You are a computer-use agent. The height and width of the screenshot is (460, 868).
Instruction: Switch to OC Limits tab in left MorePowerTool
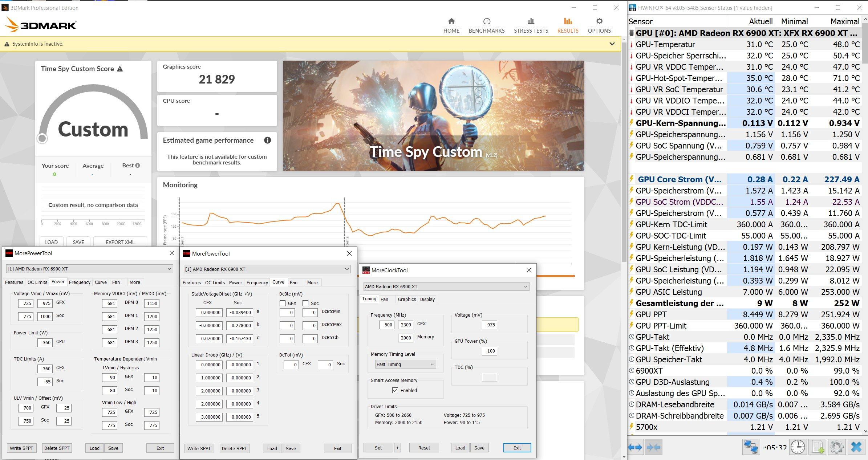pyautogui.click(x=37, y=282)
